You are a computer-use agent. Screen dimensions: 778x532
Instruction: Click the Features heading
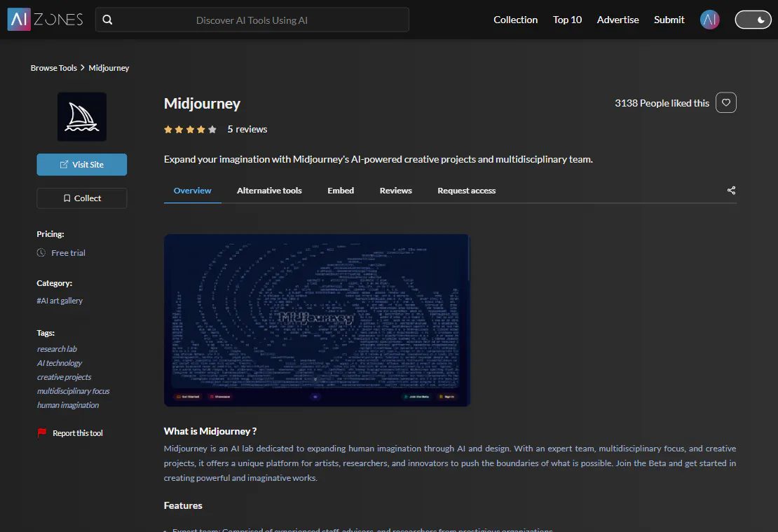coord(183,505)
